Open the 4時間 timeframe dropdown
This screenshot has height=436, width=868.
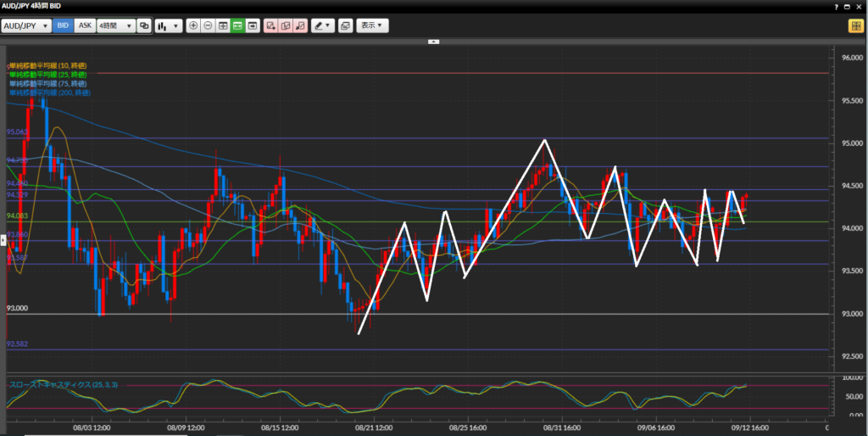pos(115,25)
